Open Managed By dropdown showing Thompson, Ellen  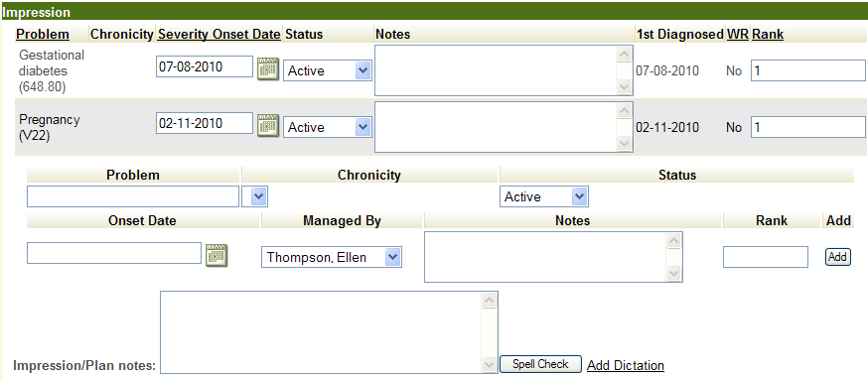331,257
